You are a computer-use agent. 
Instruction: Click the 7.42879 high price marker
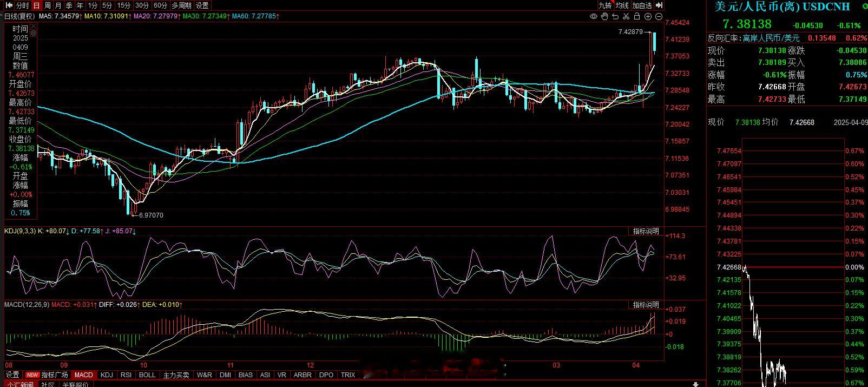630,32
